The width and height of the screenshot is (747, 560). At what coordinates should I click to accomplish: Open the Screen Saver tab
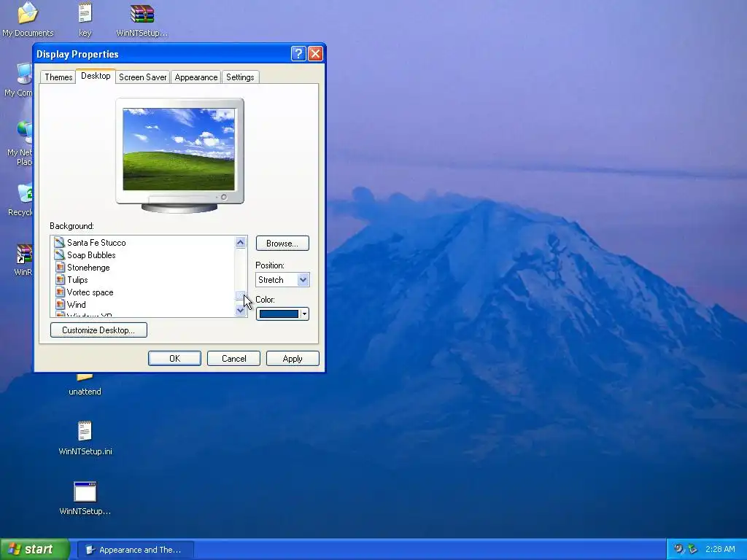142,77
